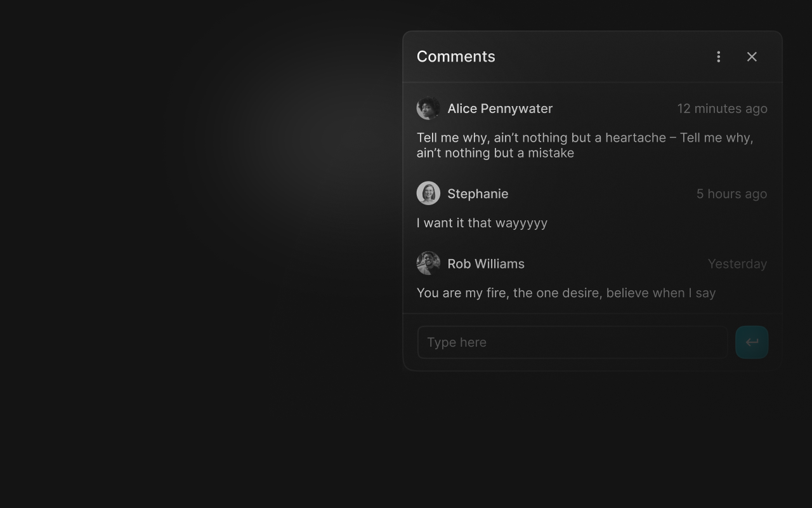
Task: Select the Stephanie name label
Action: pyautogui.click(x=478, y=194)
